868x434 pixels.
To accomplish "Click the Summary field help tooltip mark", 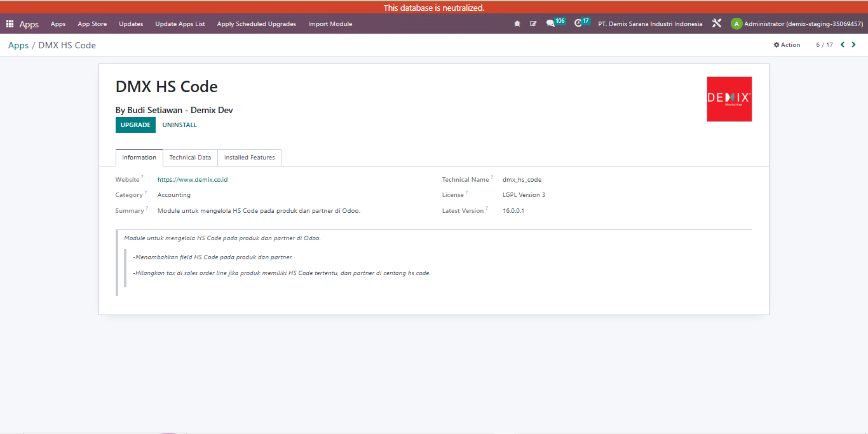I will [x=147, y=208].
